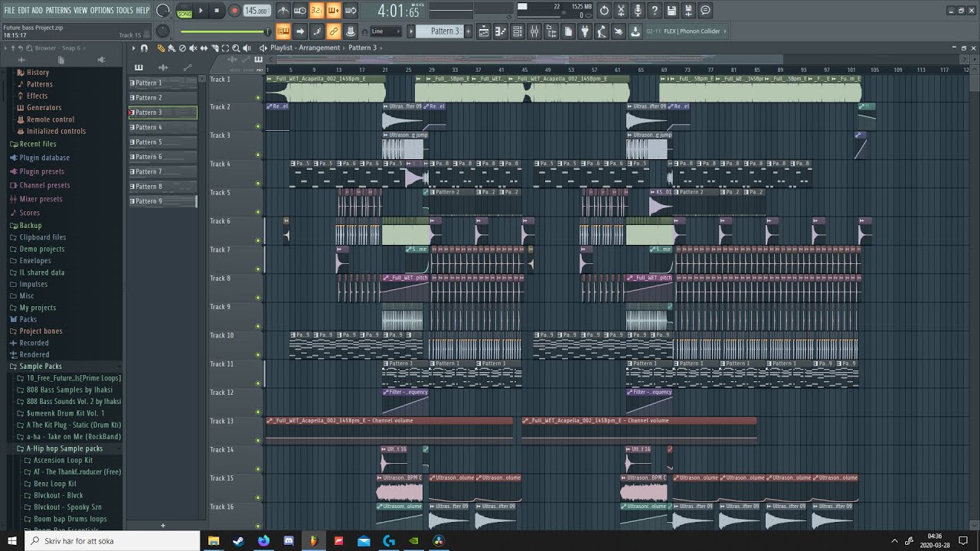
Task: Click the audio editor scissors icon
Action: point(621,11)
